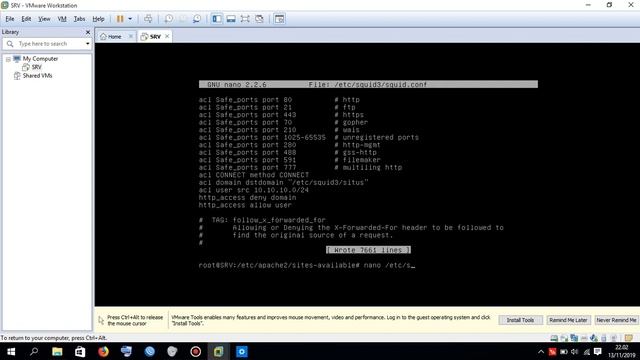Click the network adapter status bar icon
The width and height of the screenshot is (640, 360).
coord(575,338)
